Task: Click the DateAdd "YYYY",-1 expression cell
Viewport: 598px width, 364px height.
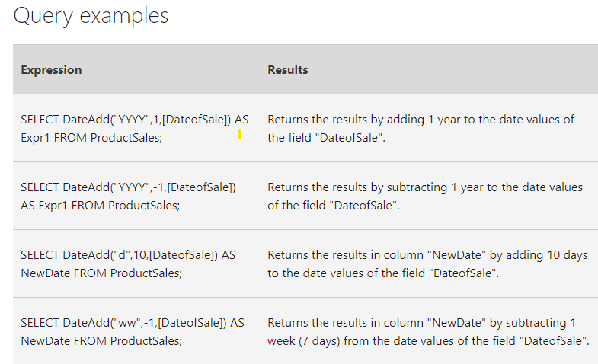Action: tap(129, 196)
